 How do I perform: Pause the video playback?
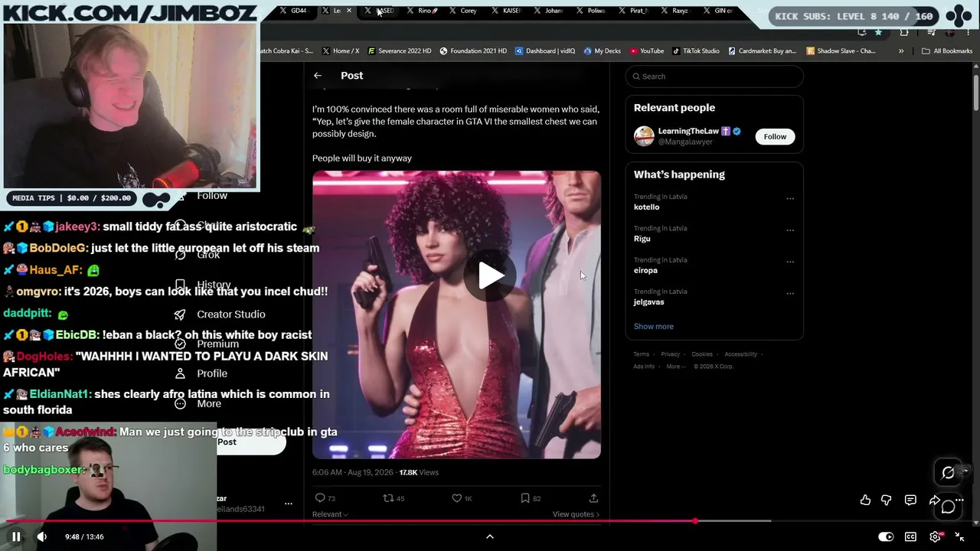(x=16, y=536)
